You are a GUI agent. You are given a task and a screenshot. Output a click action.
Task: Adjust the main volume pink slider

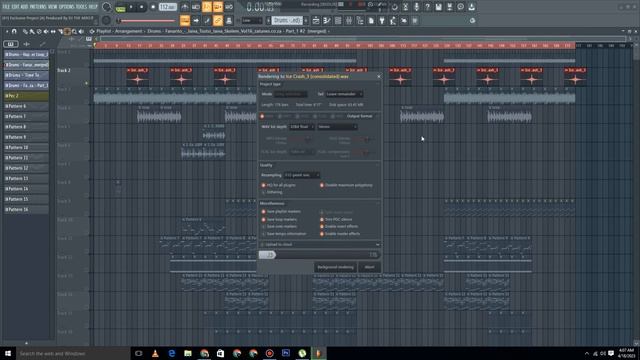pyautogui.click(x=147, y=20)
